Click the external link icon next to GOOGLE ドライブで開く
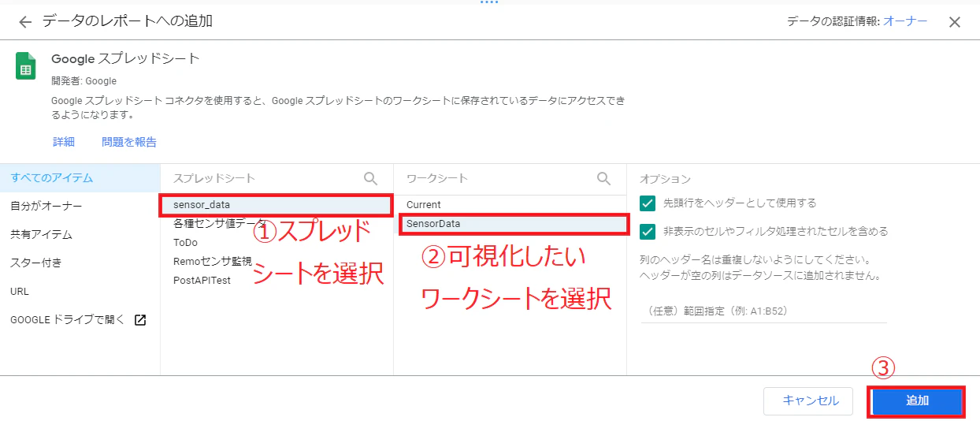This screenshot has height=421, width=980. 140,319
